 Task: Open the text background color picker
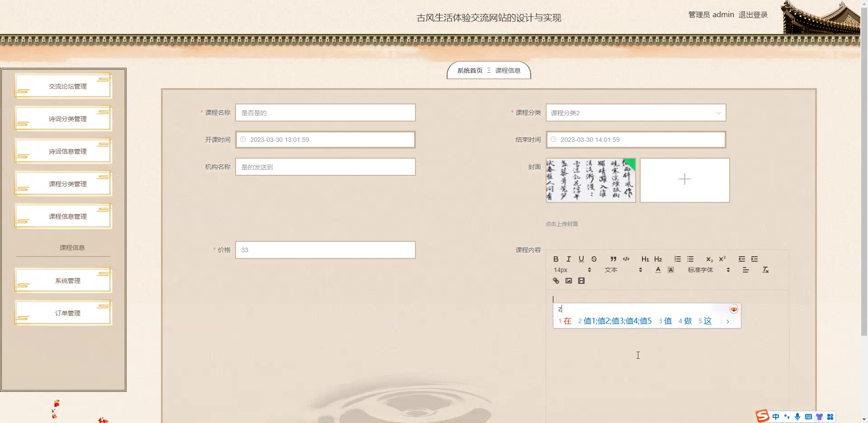(671, 270)
